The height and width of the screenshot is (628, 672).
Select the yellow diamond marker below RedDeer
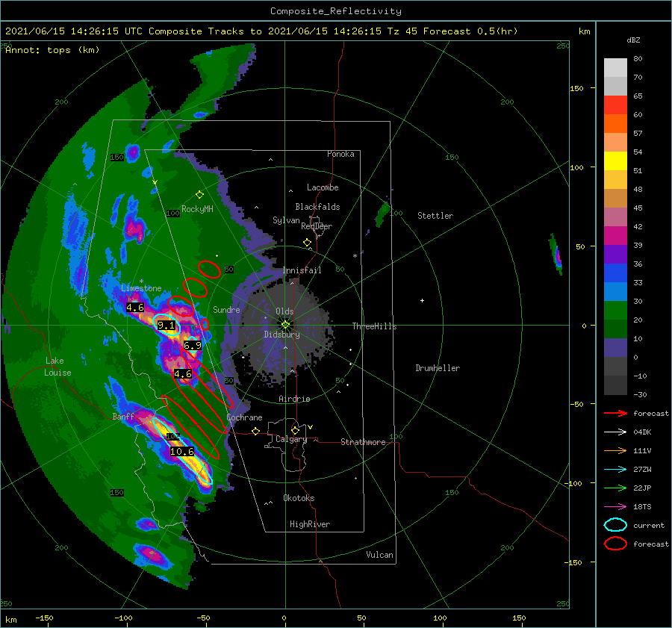[307, 242]
